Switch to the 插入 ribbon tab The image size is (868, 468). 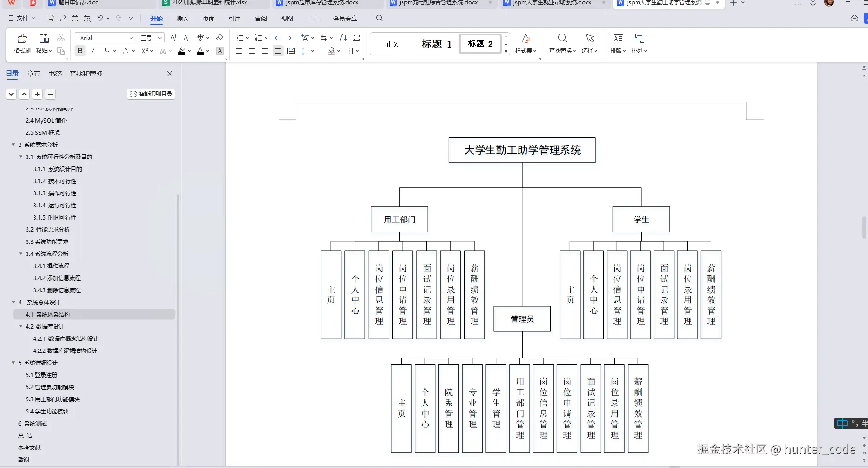click(183, 19)
